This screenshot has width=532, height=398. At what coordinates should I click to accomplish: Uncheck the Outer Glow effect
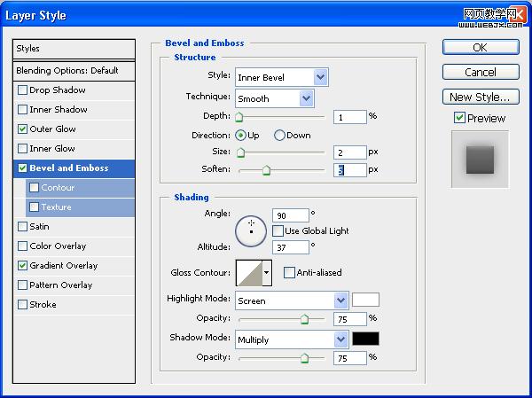coord(22,129)
